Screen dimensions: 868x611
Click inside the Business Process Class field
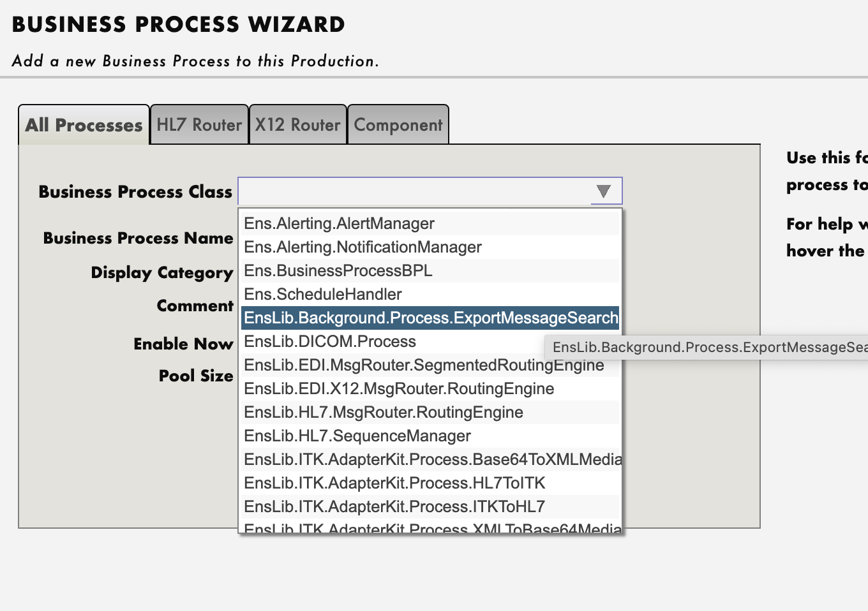415,191
